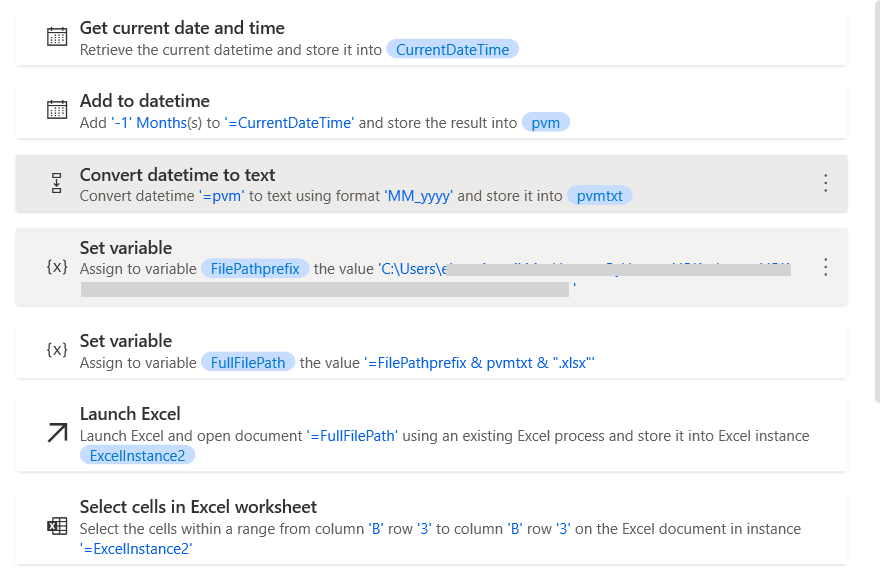This screenshot has width=880, height=571.
Task: Click the Convert datetime to text action icon
Action: click(x=57, y=183)
